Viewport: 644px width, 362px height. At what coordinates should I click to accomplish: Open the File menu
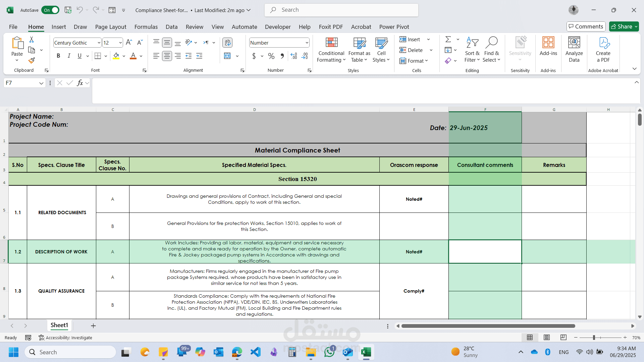13,27
